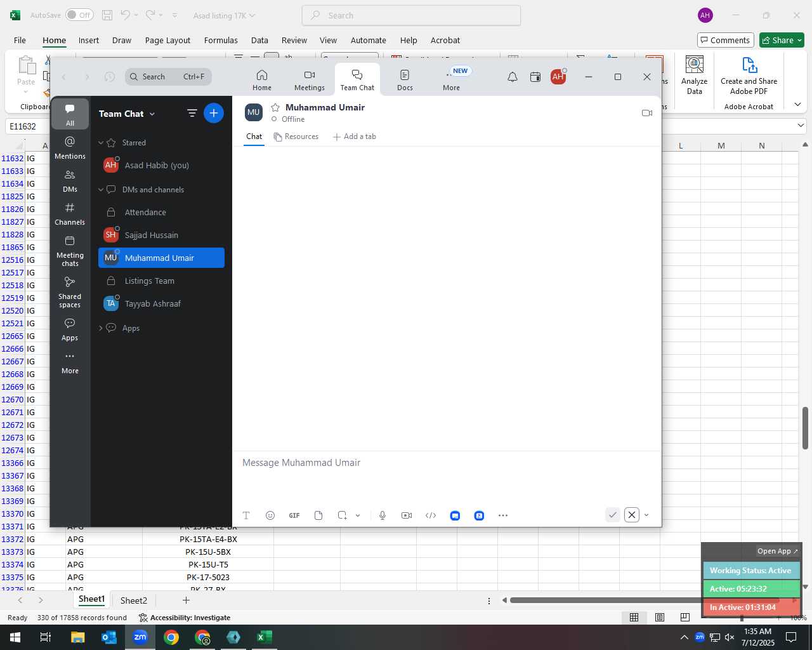Open the Zoom calendar icon
This screenshot has width=812, height=650.
click(x=535, y=77)
